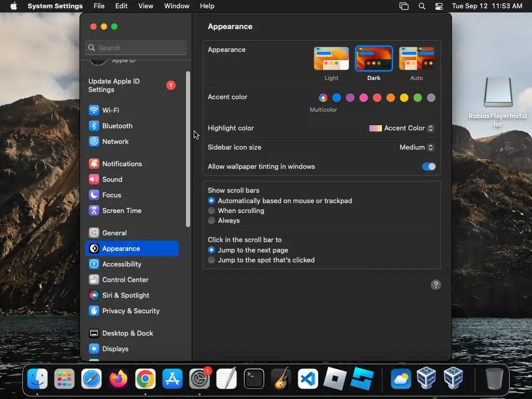Viewport: 532px width, 399px height.
Task: Open Bluetooth settings in the sidebar
Action: click(x=131, y=126)
